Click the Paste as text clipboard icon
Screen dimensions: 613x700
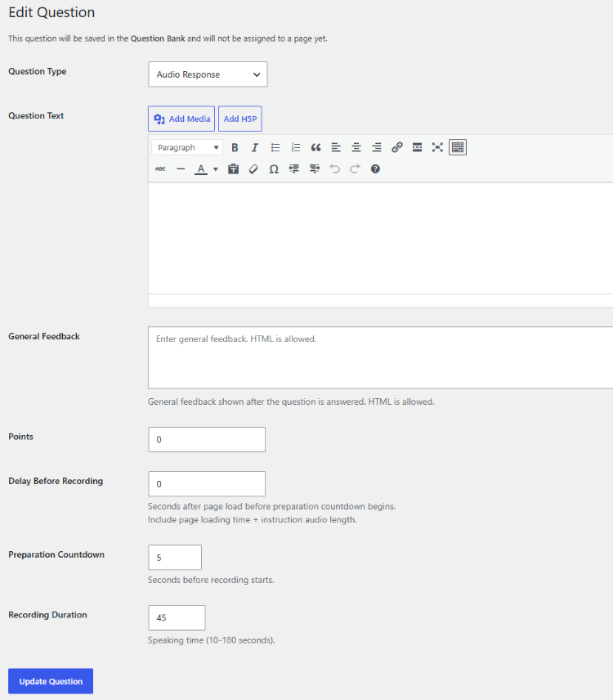coord(233,169)
